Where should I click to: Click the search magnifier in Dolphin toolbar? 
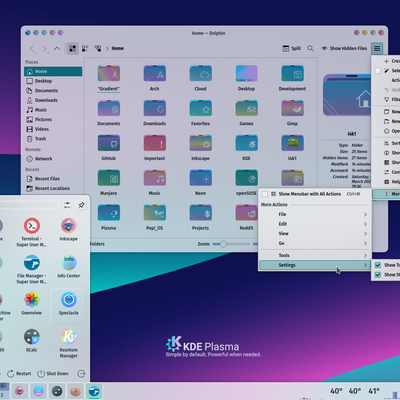tap(310, 49)
